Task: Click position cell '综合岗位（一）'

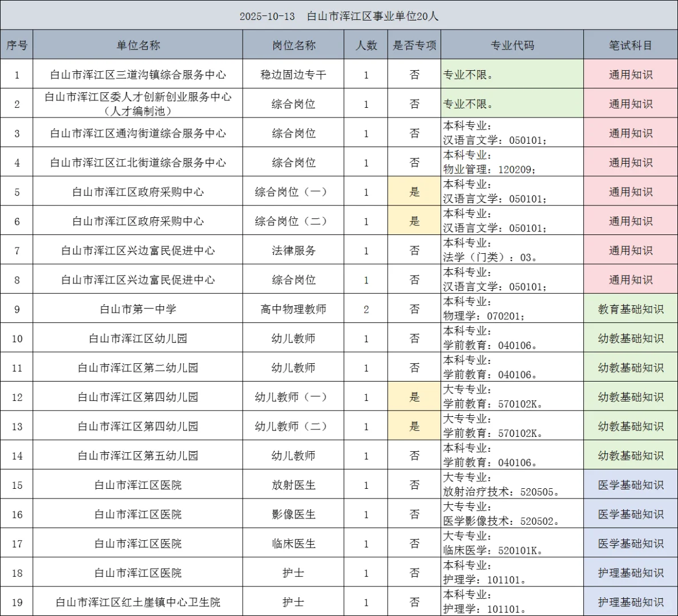Action: coord(293,192)
